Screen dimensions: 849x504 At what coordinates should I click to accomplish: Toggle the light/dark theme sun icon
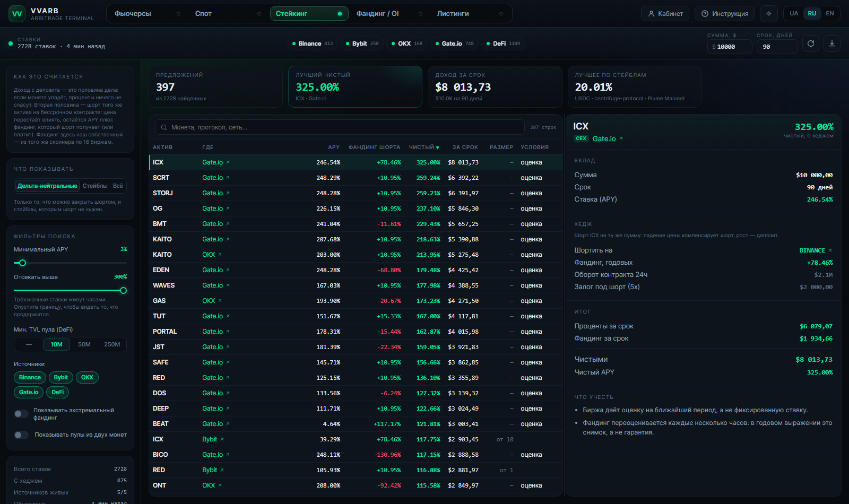[769, 14]
